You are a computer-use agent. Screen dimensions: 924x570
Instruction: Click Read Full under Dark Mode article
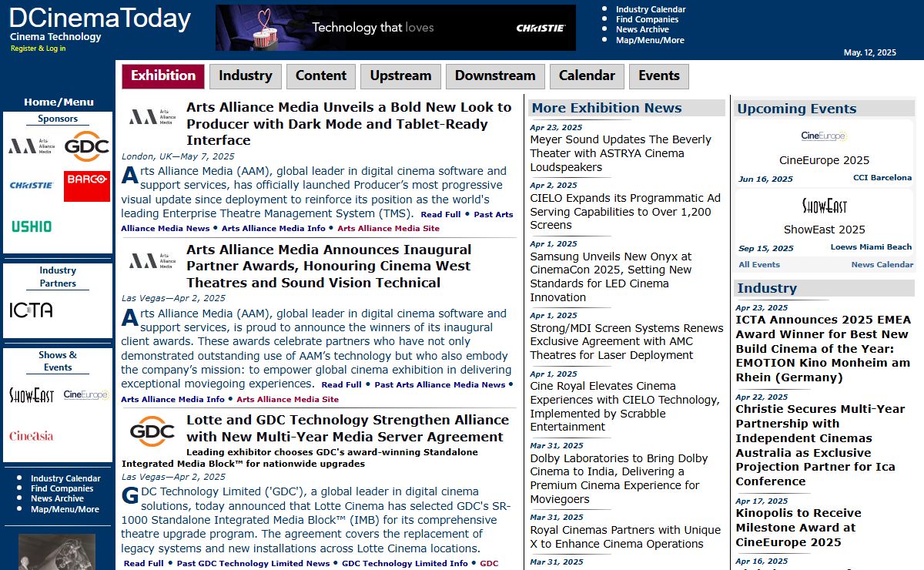click(x=440, y=214)
